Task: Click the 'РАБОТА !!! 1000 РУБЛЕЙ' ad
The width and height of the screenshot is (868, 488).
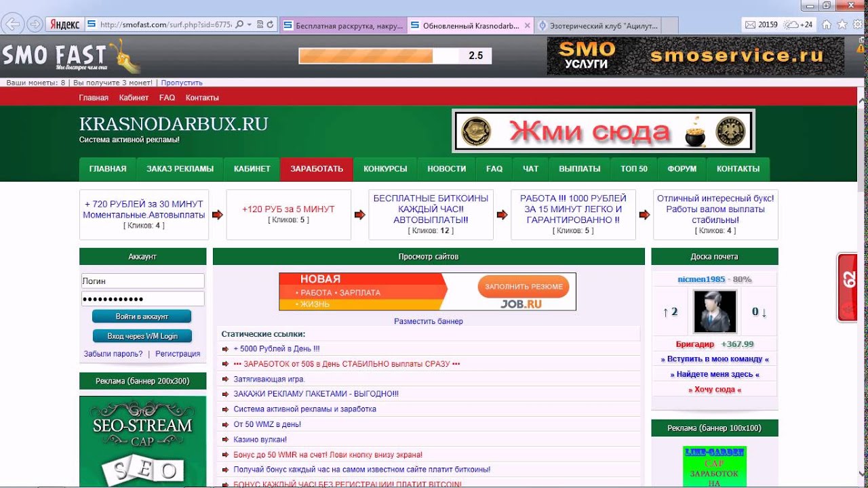Action: pos(573,209)
